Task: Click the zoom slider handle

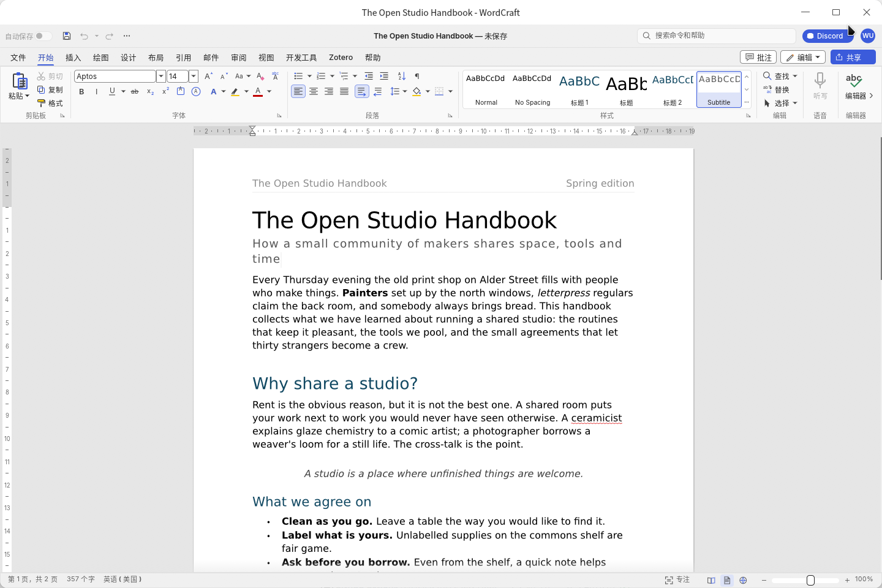Action: [x=810, y=580]
